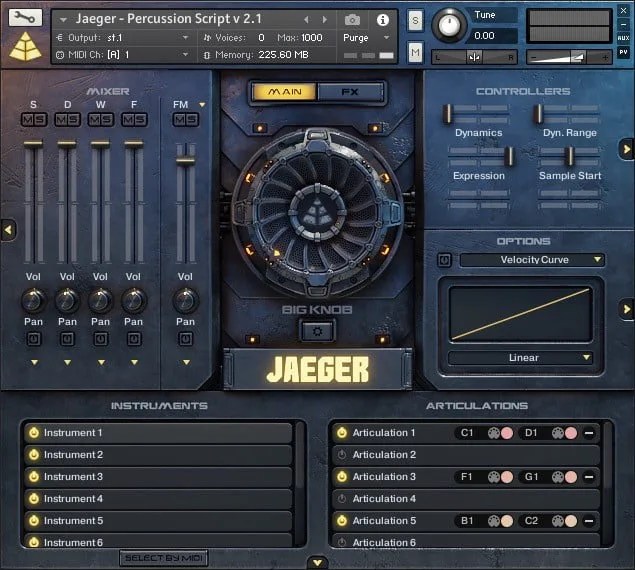
Task: Expand S channel options arrow below Pan
Action: tap(34, 363)
